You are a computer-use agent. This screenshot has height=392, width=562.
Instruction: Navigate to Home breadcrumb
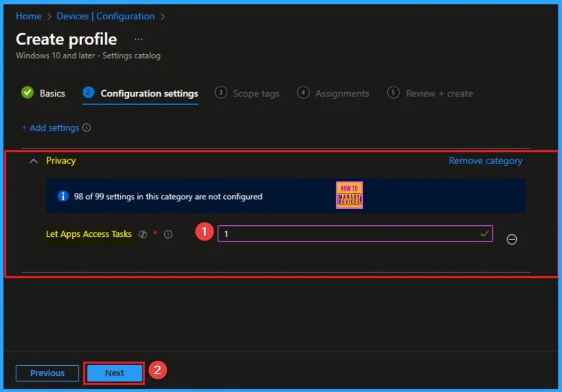pos(29,16)
